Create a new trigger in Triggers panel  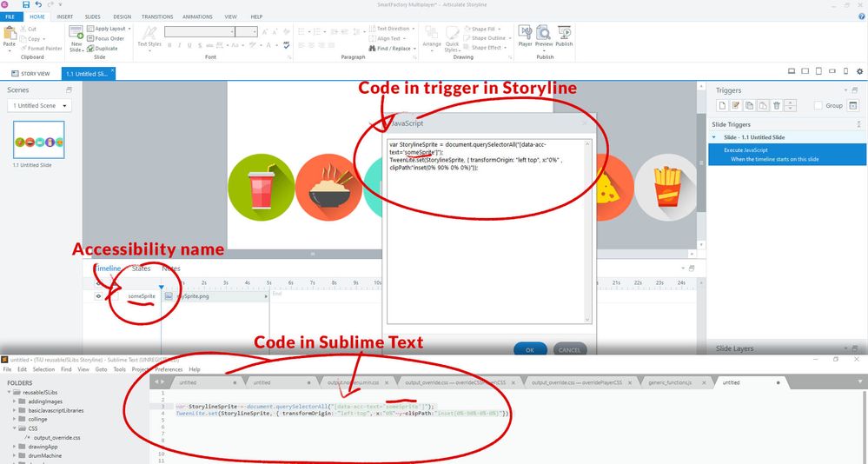click(x=720, y=105)
